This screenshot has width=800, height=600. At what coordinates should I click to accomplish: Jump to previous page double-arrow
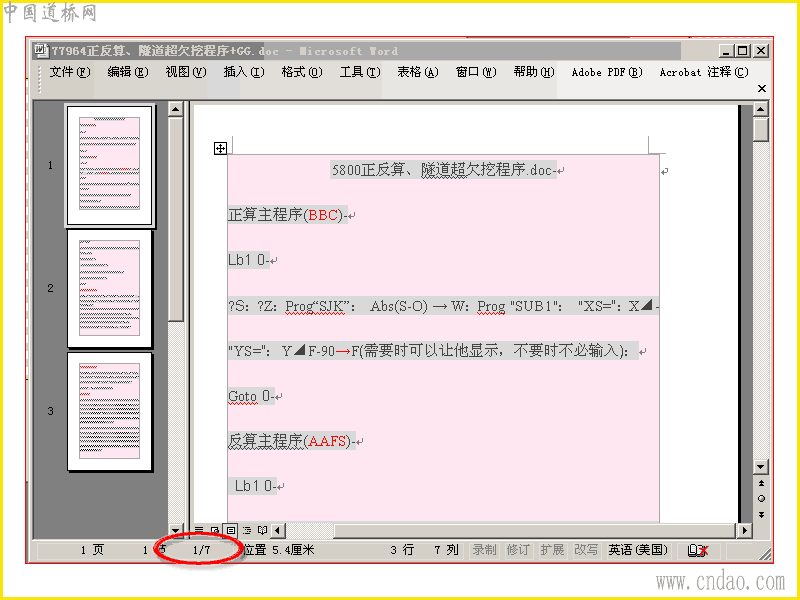pyautogui.click(x=761, y=483)
